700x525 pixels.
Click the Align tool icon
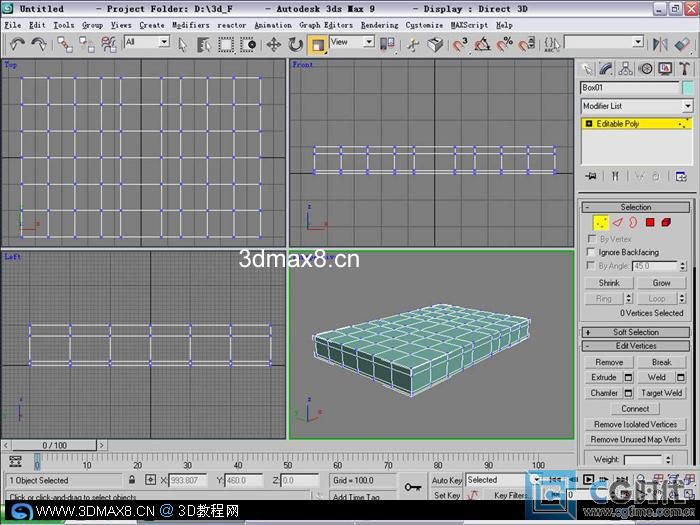pos(682,44)
